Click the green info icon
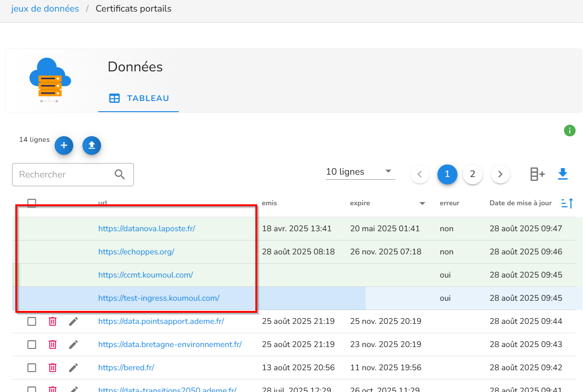This screenshot has width=583, height=392. click(570, 131)
